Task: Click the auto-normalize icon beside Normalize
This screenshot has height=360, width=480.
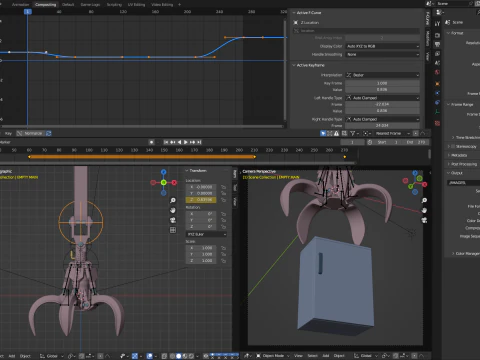Action: (49, 133)
